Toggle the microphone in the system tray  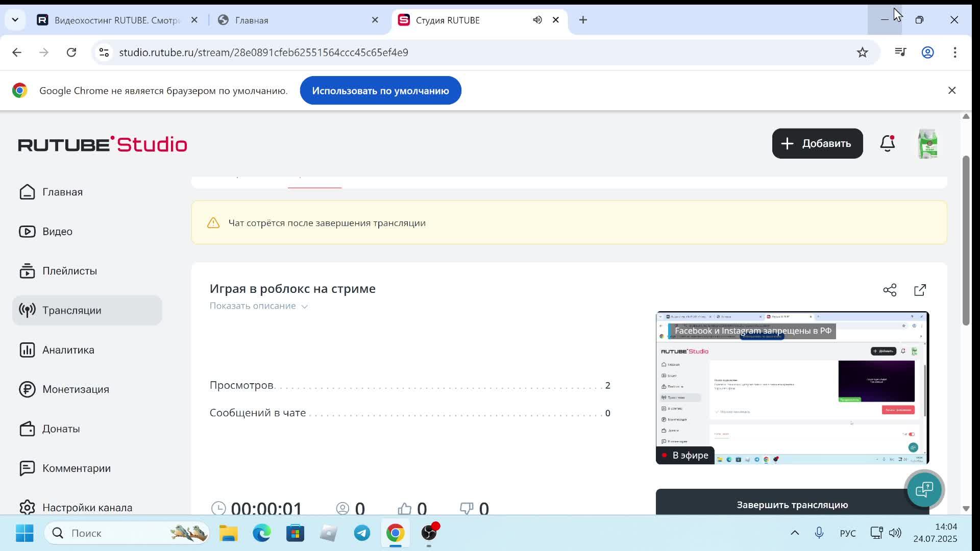pyautogui.click(x=819, y=533)
